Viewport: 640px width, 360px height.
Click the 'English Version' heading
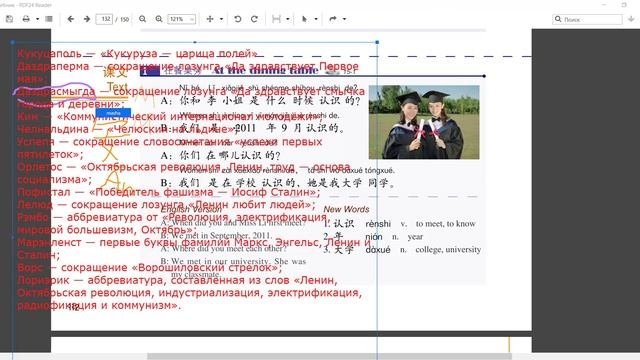[x=191, y=209]
